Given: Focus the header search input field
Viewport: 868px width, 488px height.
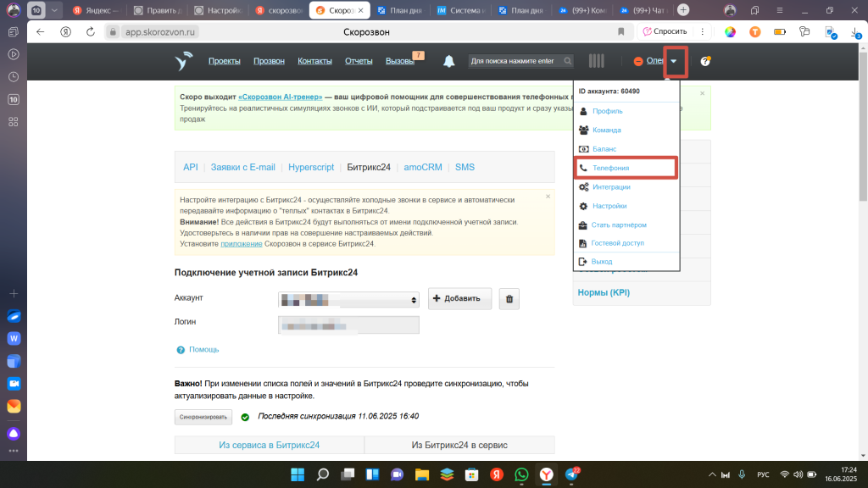Looking at the screenshot, I should click(x=515, y=61).
